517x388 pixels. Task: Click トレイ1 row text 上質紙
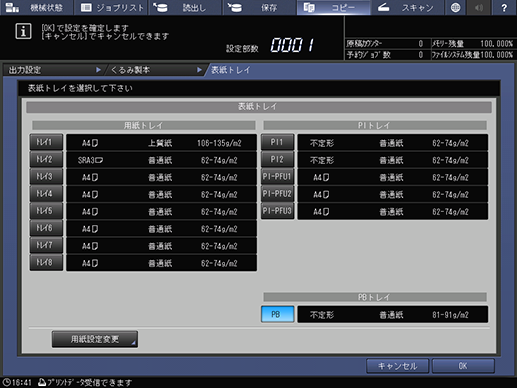pyautogui.click(x=160, y=143)
